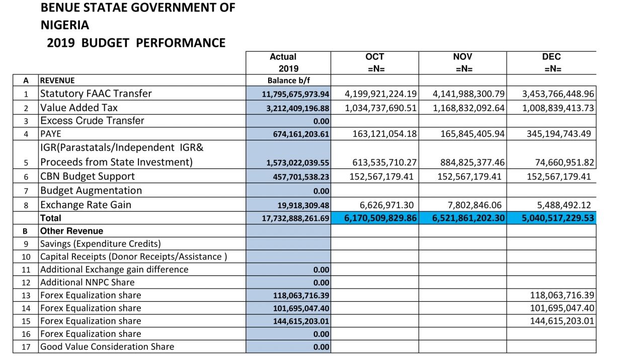Select the OCT column header

(375, 63)
